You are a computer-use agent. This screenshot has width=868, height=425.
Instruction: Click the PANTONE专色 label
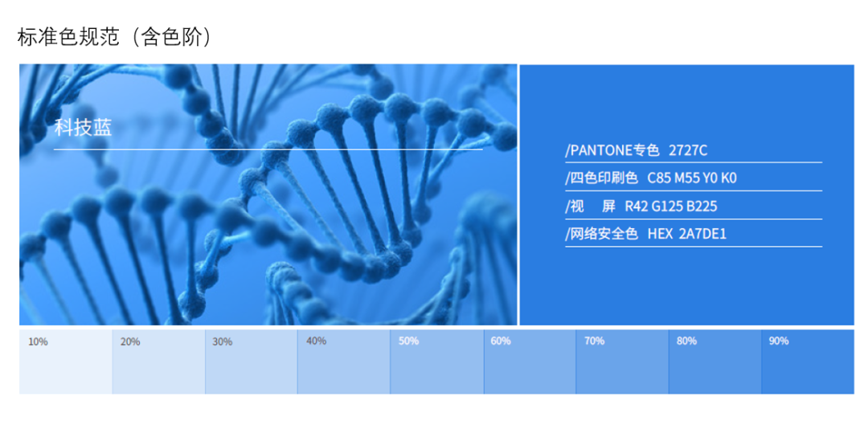click(x=612, y=150)
